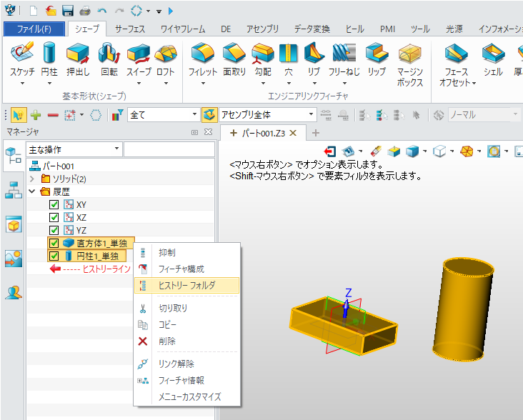Uncheck the 直方体1_単独 feature checkbox
523x420 pixels.
coord(54,244)
